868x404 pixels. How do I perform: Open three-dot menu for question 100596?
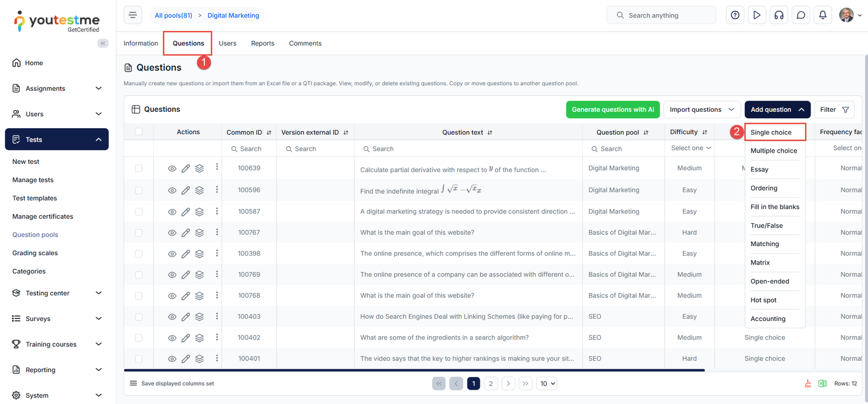(x=217, y=190)
